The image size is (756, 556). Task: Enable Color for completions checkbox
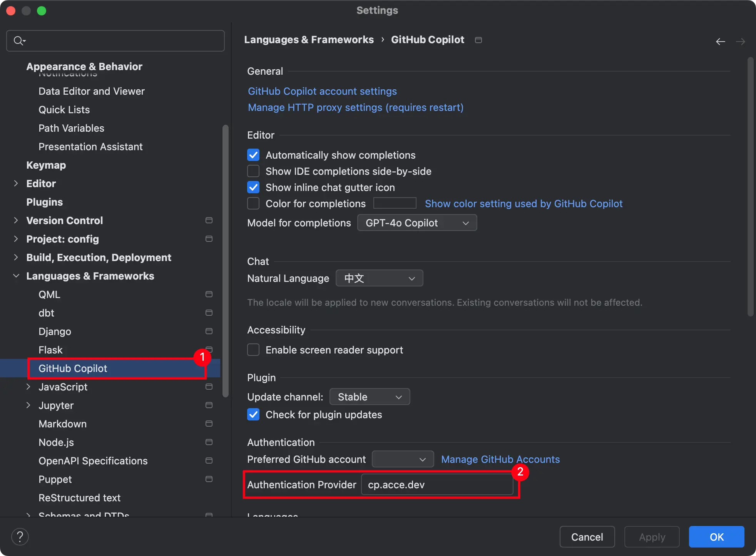point(253,203)
